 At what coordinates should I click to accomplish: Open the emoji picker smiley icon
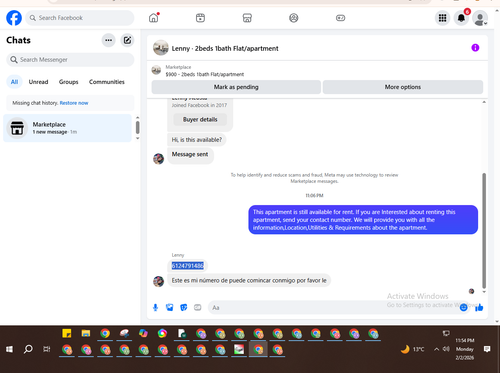463,307
